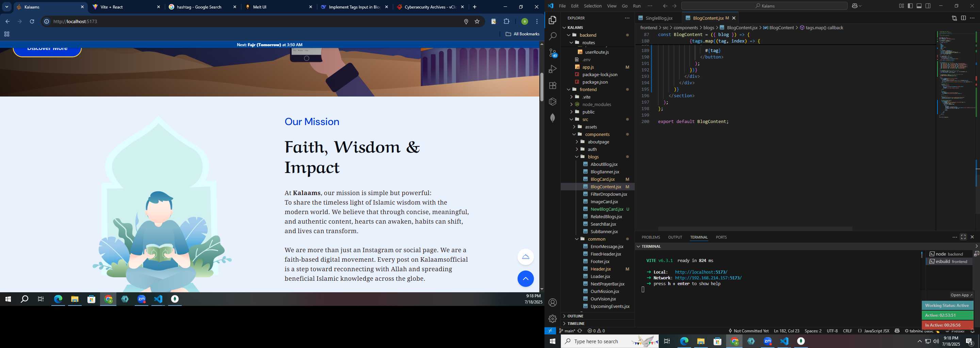Maximize the terminal panel size

[963, 237]
